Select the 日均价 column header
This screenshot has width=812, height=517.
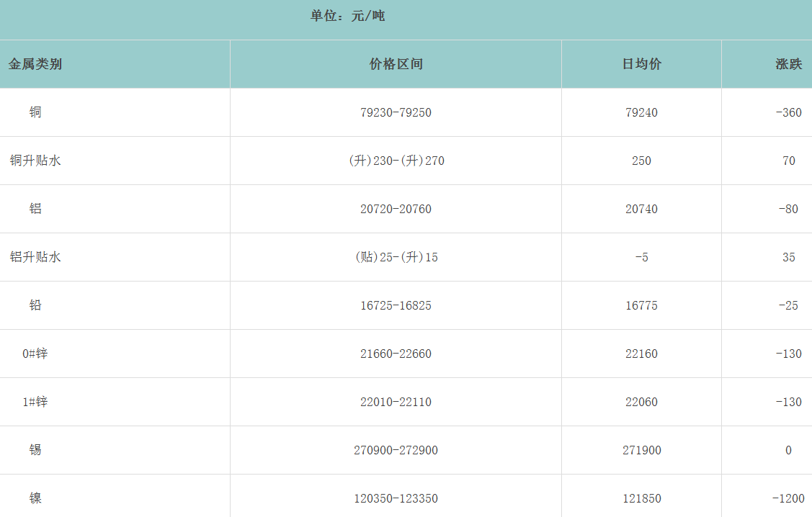[641, 64]
